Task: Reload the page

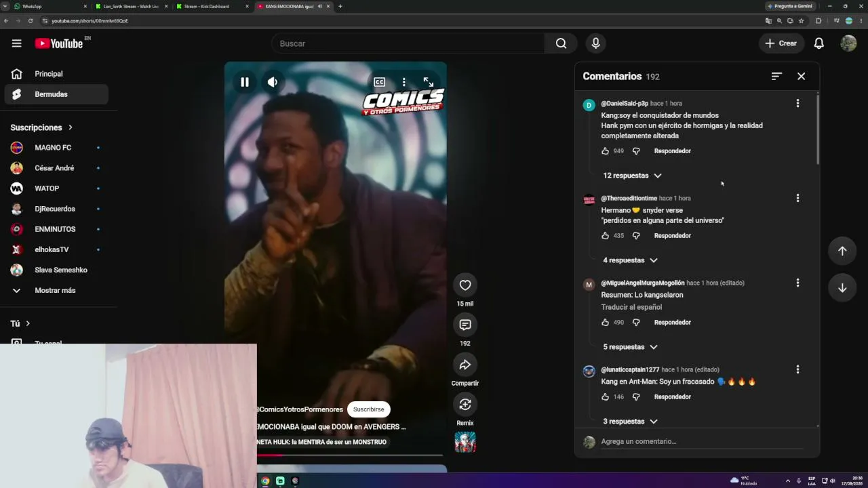Action: tap(30, 21)
